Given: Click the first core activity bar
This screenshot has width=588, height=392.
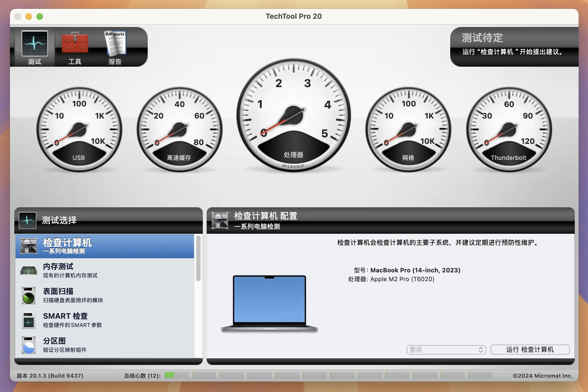Looking at the screenshot, I should 176,375.
